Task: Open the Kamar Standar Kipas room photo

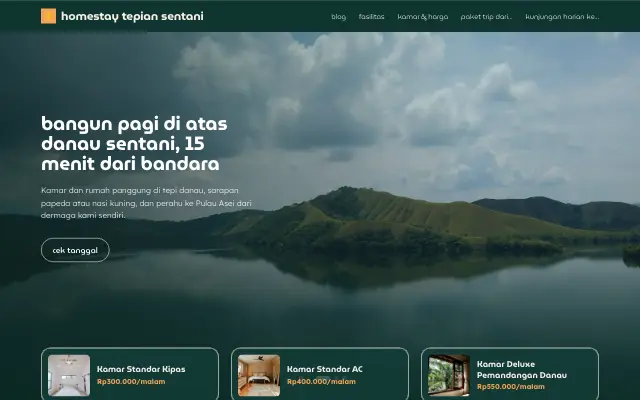Action: tap(69, 376)
